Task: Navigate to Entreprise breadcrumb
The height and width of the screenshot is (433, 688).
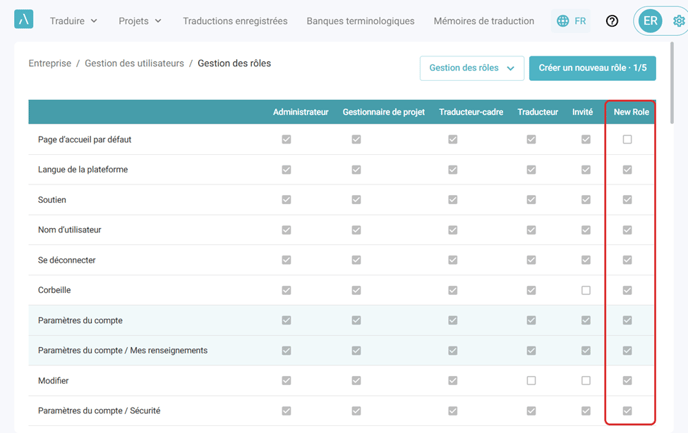Action: coord(50,63)
